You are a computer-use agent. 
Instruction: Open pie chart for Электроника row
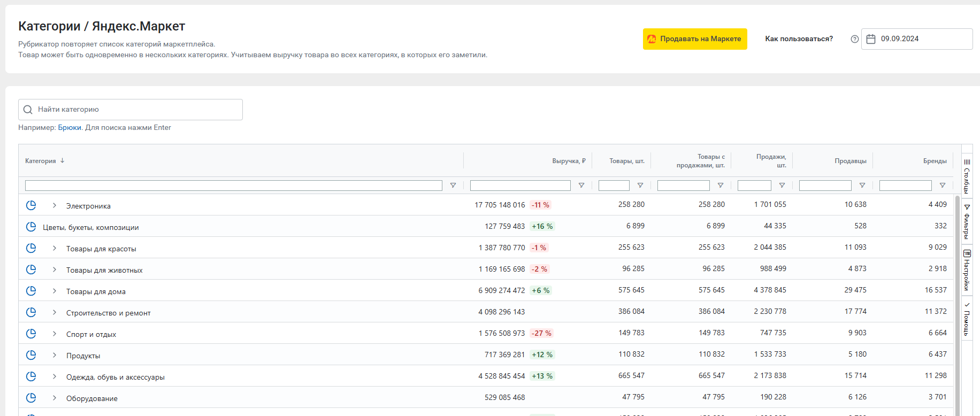tap(31, 205)
